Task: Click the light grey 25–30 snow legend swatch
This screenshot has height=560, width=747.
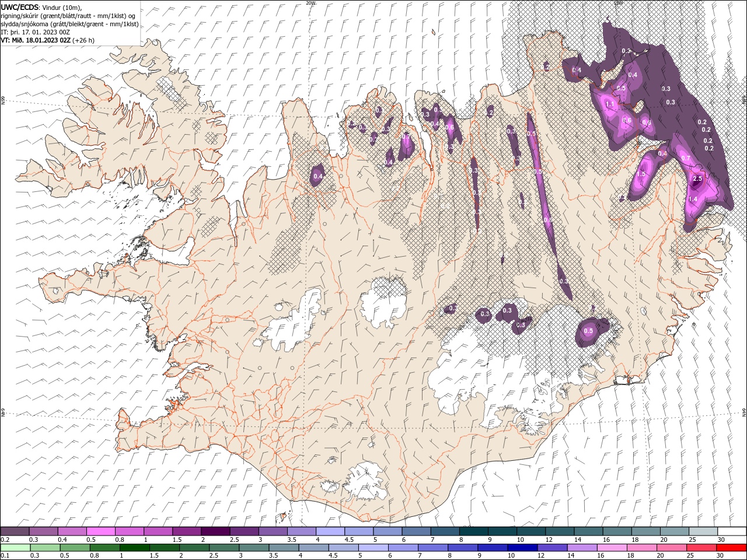Action: [x=703, y=531]
